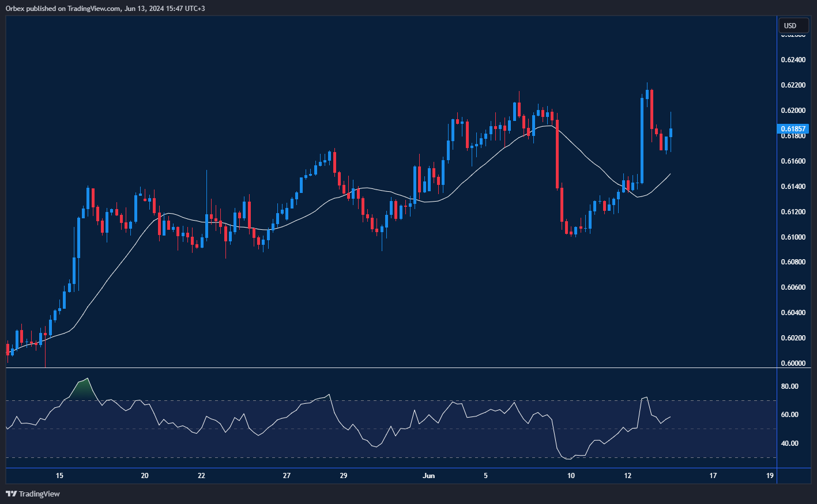Select the 0.62000 level on the price scale

pos(793,109)
